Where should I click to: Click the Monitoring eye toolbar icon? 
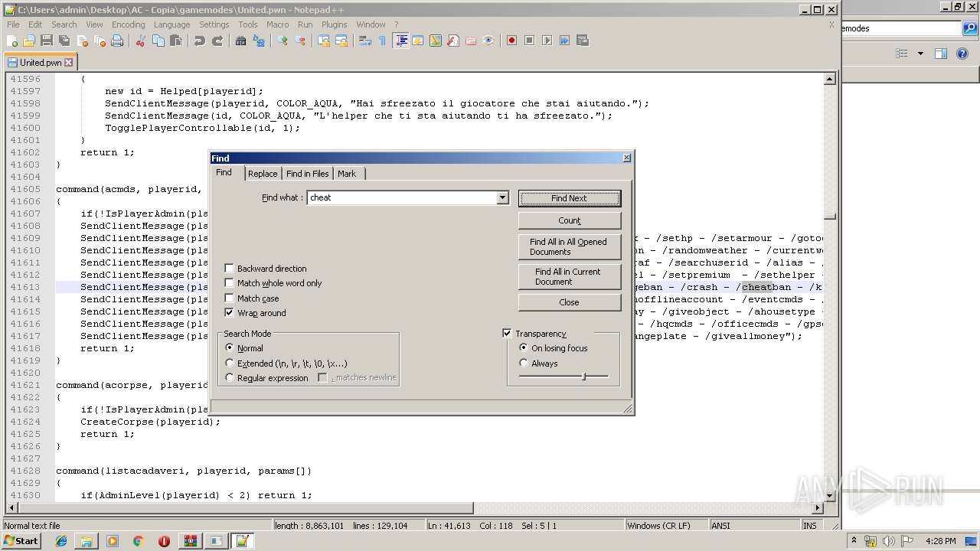click(x=488, y=41)
